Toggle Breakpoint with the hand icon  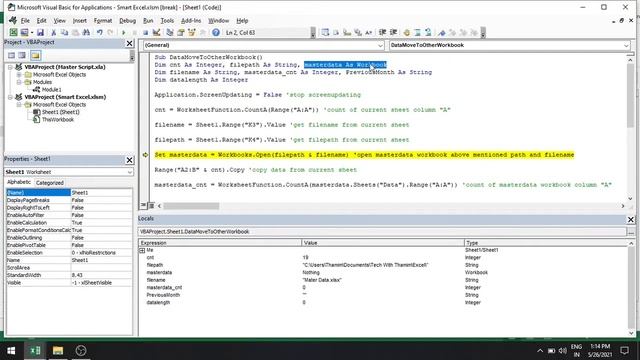tap(407, 32)
